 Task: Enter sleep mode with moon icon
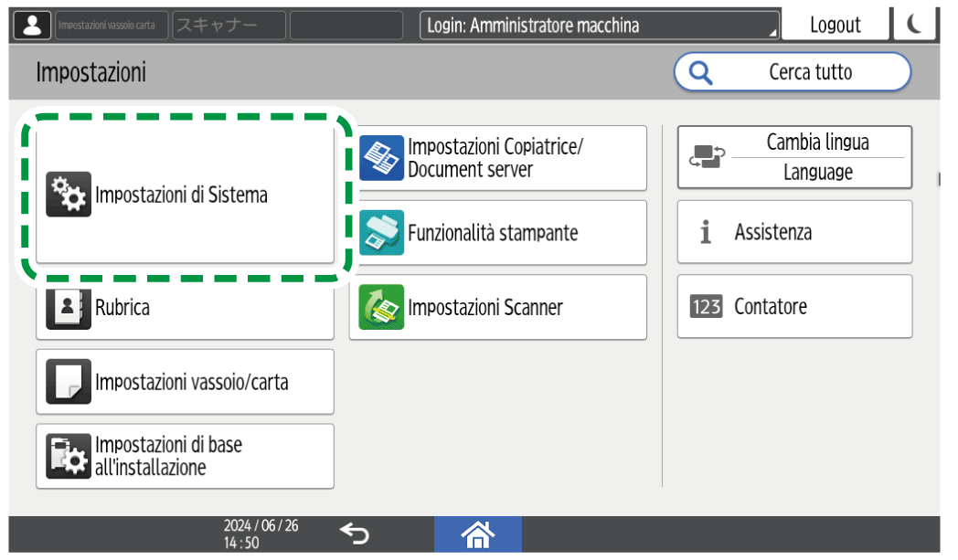point(915,25)
